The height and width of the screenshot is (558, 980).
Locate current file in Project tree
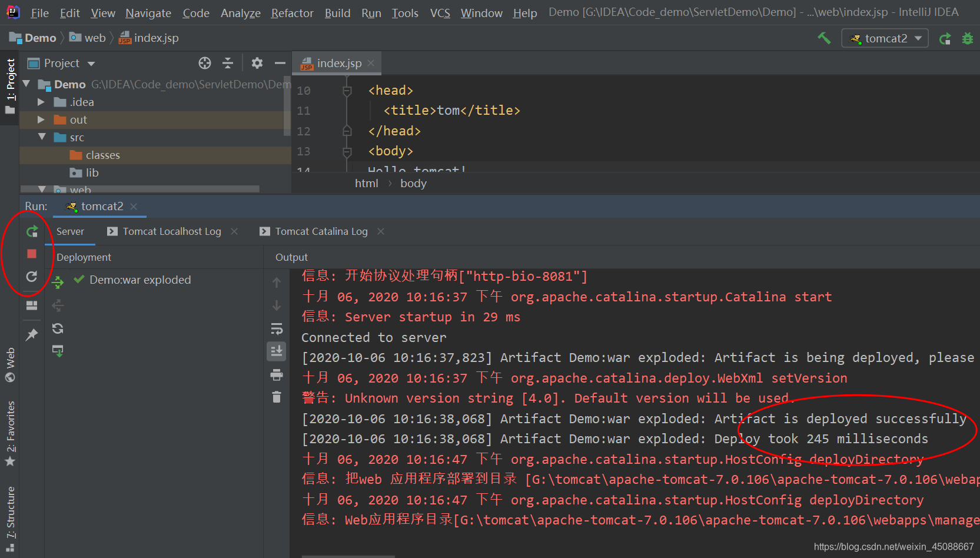coord(205,63)
